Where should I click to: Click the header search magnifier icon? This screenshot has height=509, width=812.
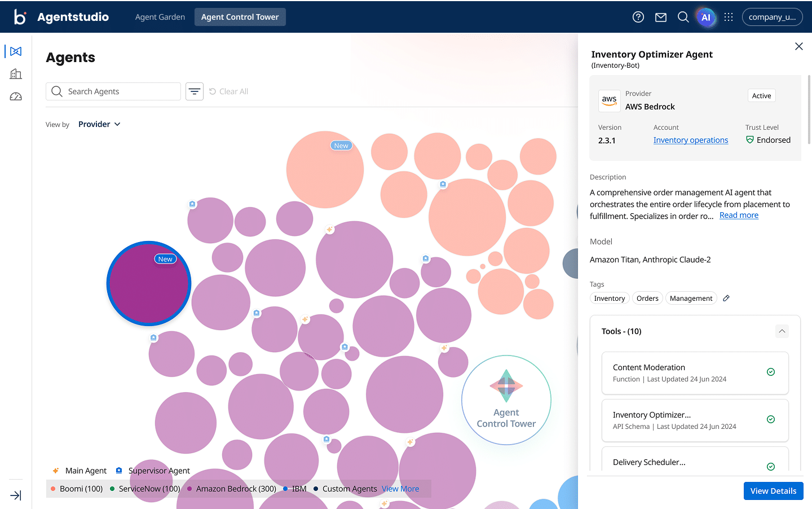(683, 17)
